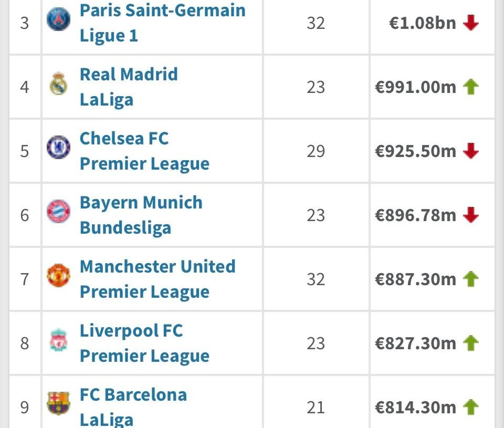Open the Paris Saint-Germain club link

pos(162,11)
